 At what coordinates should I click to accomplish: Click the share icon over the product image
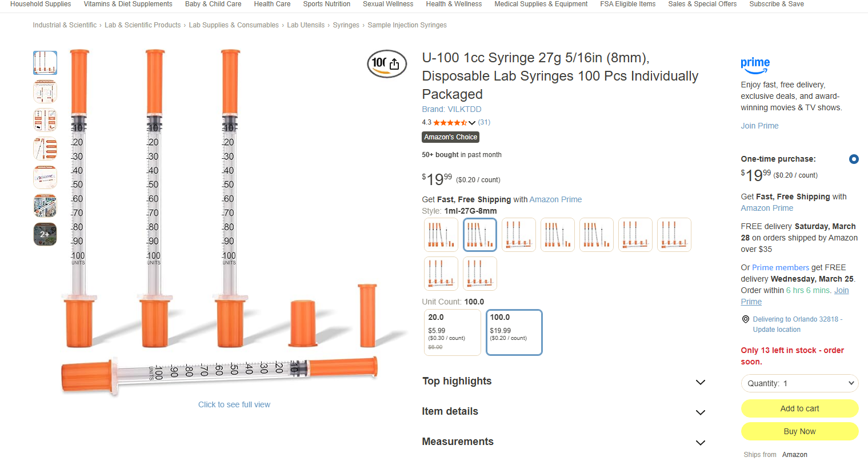point(394,64)
